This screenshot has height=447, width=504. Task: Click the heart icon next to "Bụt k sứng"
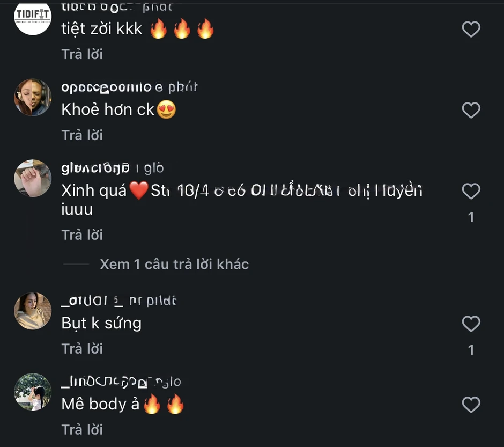tap(471, 324)
